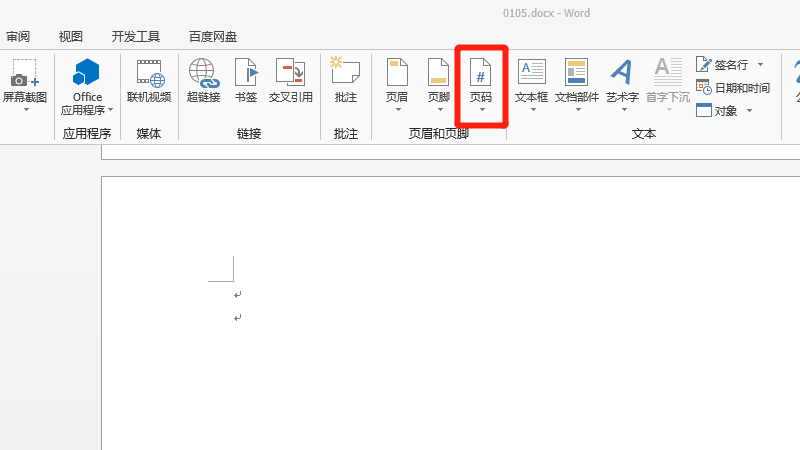Open the 文档部件 quick parts icon
Viewport: 800px width, 450px height.
(x=576, y=74)
